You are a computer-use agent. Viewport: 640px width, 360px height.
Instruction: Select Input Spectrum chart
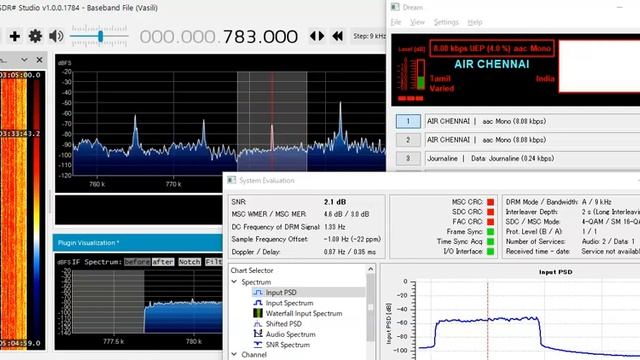tap(289, 303)
